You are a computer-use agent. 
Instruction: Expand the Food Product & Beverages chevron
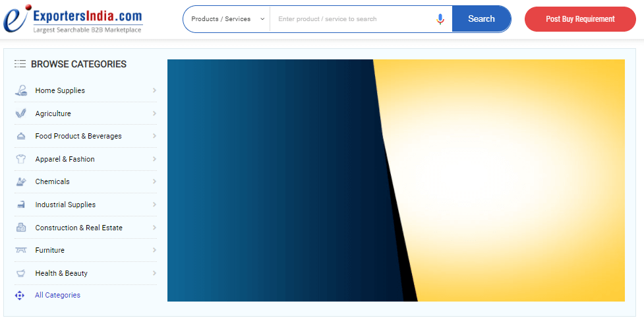(154, 136)
